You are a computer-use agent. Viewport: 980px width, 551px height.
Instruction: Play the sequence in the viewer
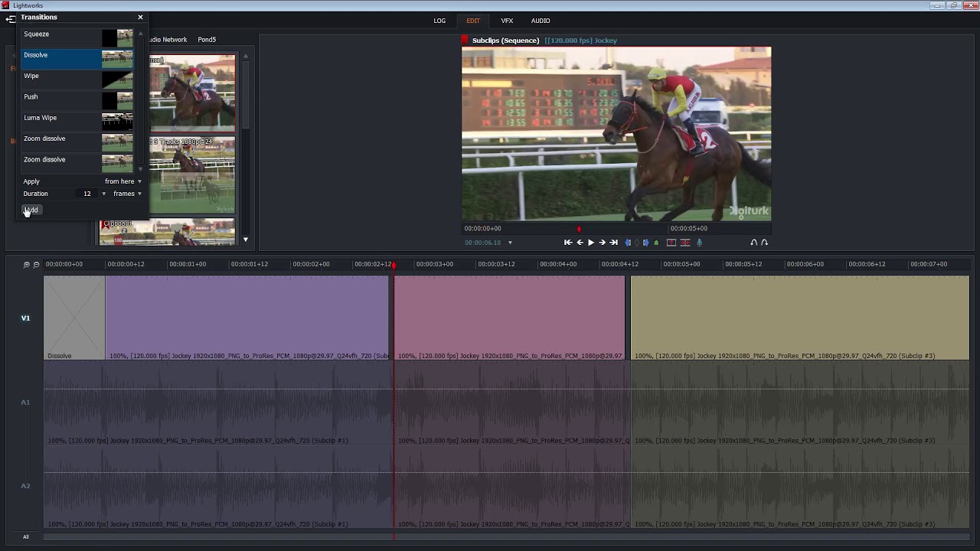point(590,243)
